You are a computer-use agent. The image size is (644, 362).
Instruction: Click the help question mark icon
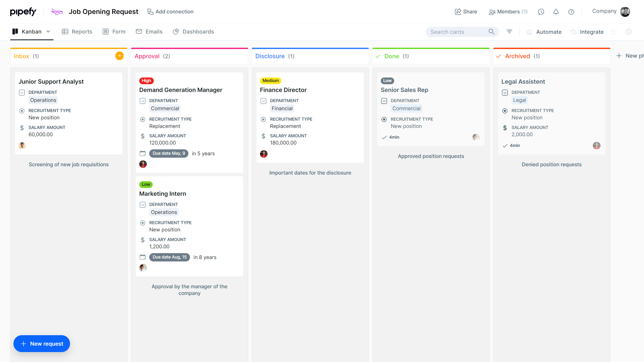571,12
